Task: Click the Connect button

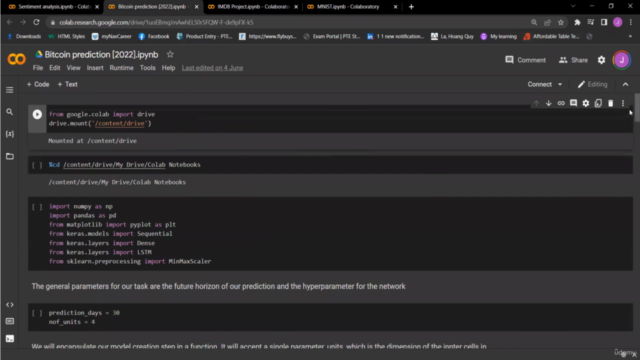Action: click(x=540, y=84)
